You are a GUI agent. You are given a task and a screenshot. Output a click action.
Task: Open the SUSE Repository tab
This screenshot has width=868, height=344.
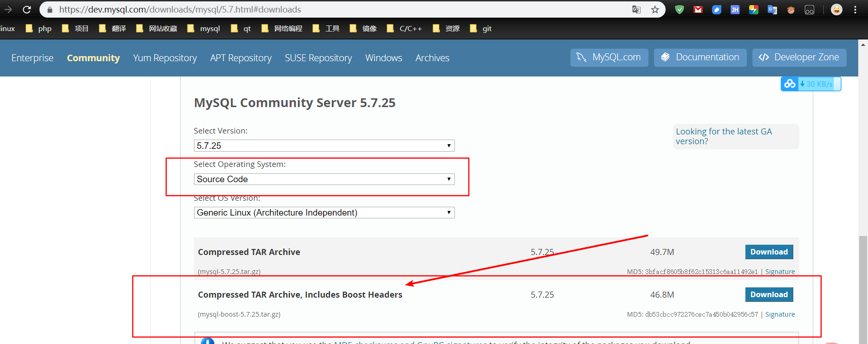point(318,58)
